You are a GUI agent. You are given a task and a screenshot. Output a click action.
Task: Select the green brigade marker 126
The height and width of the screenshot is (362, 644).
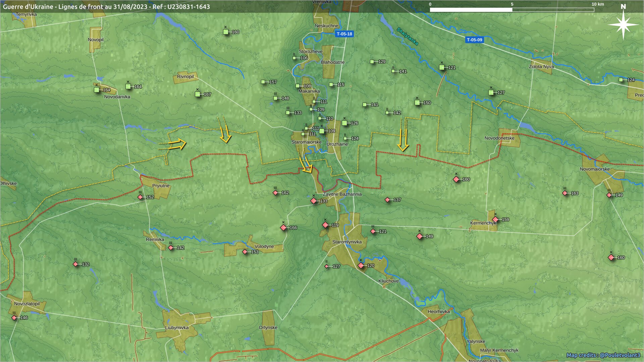(344, 123)
